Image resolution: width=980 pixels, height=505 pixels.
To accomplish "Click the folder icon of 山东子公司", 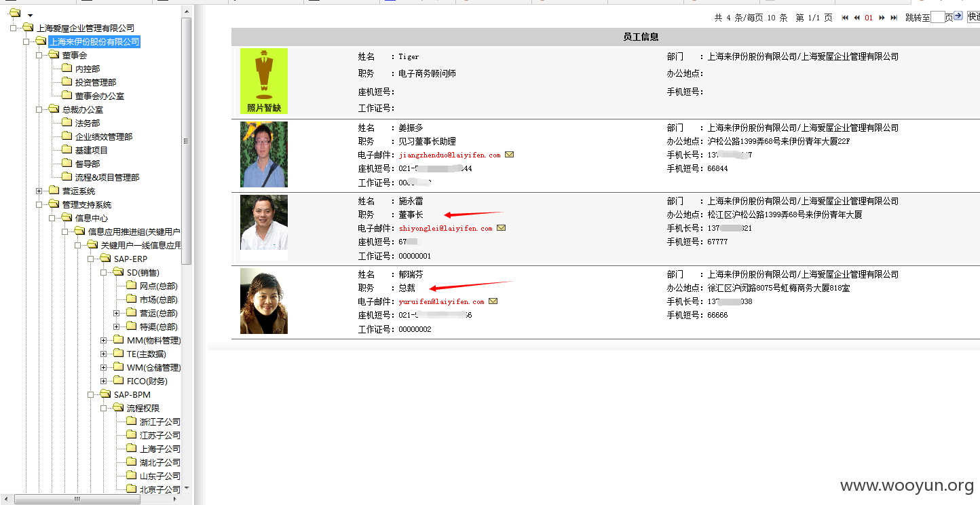I will coord(131,475).
